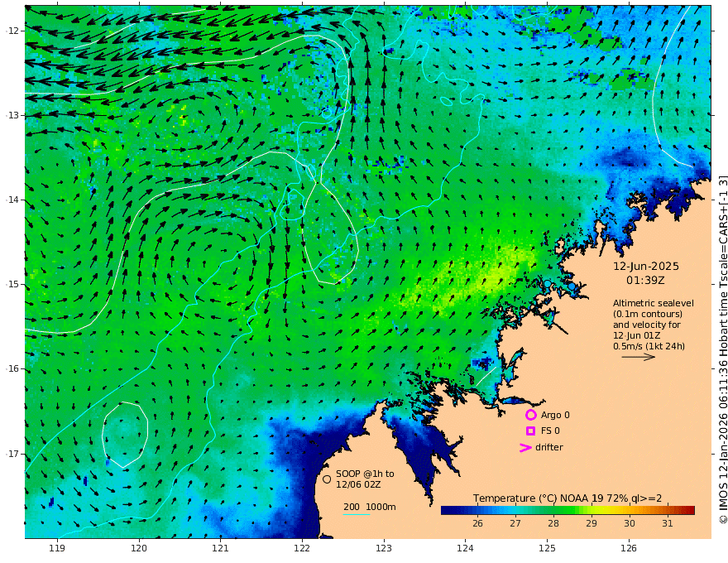
Task: Click the 'FS 0' legend label
Action: (x=550, y=431)
